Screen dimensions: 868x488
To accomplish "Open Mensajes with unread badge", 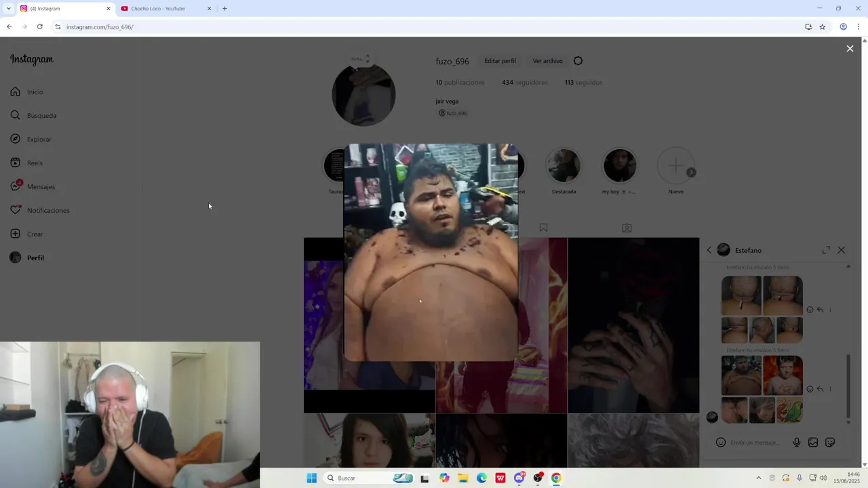I will [x=33, y=186].
